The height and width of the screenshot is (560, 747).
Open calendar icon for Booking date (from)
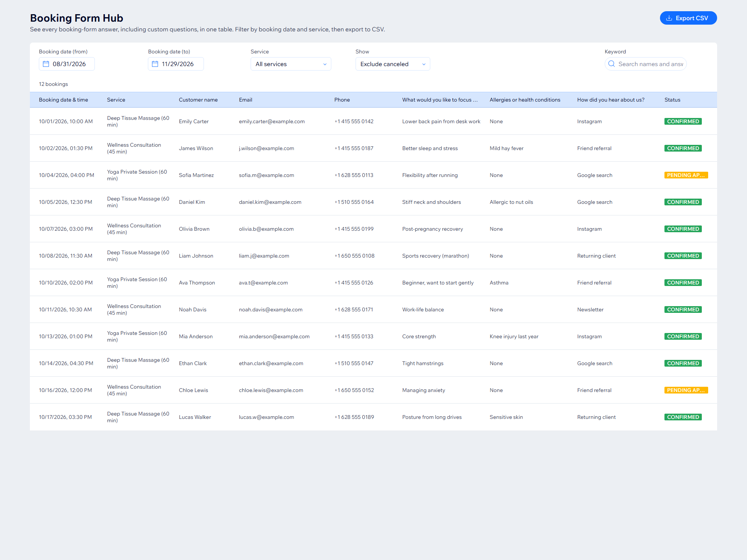(x=46, y=64)
